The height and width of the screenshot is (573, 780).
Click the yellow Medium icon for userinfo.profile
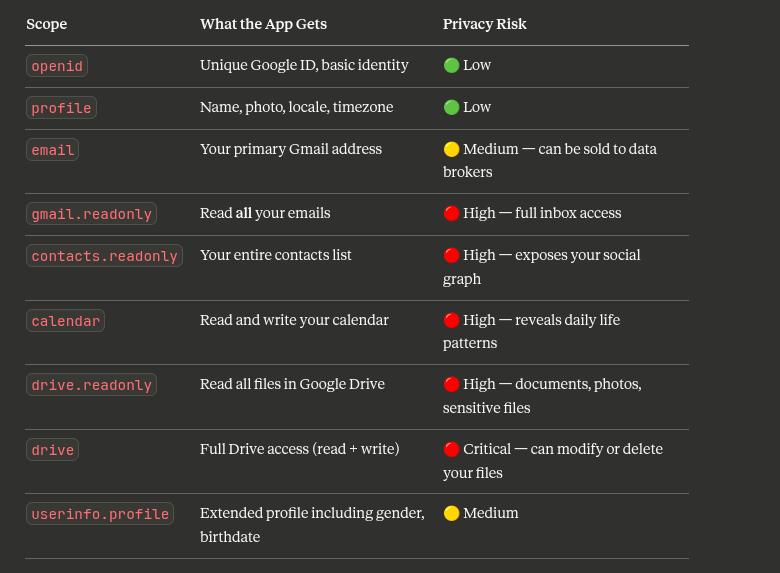coord(451,513)
